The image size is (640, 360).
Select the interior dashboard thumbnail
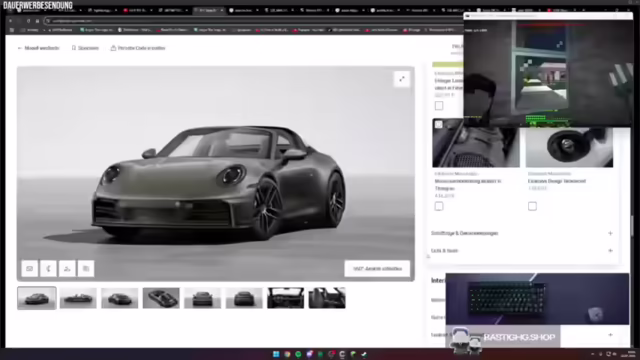point(286,298)
